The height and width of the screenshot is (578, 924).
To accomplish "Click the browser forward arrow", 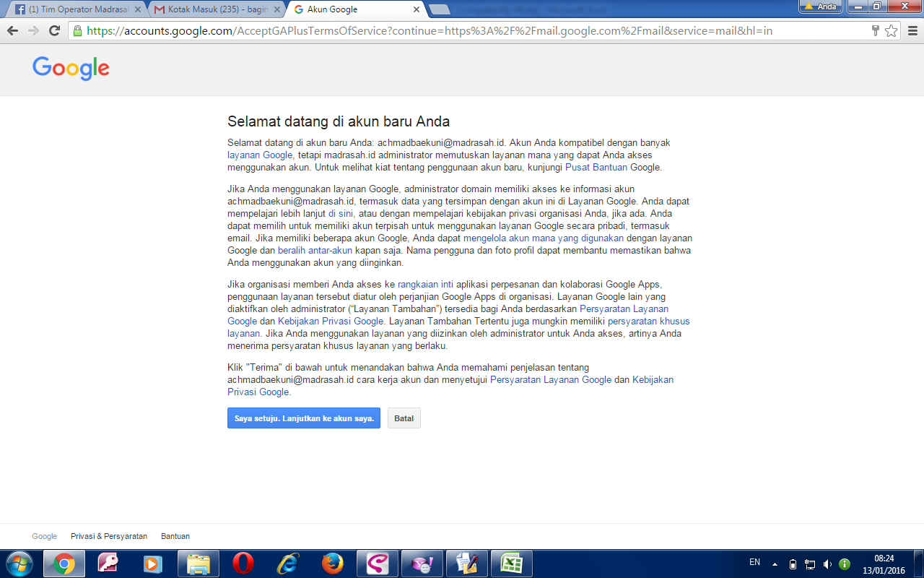I will (33, 31).
